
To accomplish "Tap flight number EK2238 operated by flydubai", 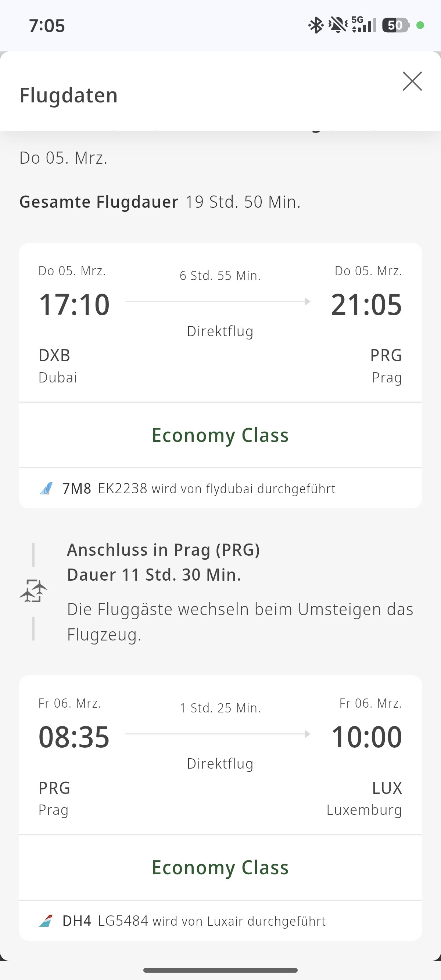I will [123, 489].
